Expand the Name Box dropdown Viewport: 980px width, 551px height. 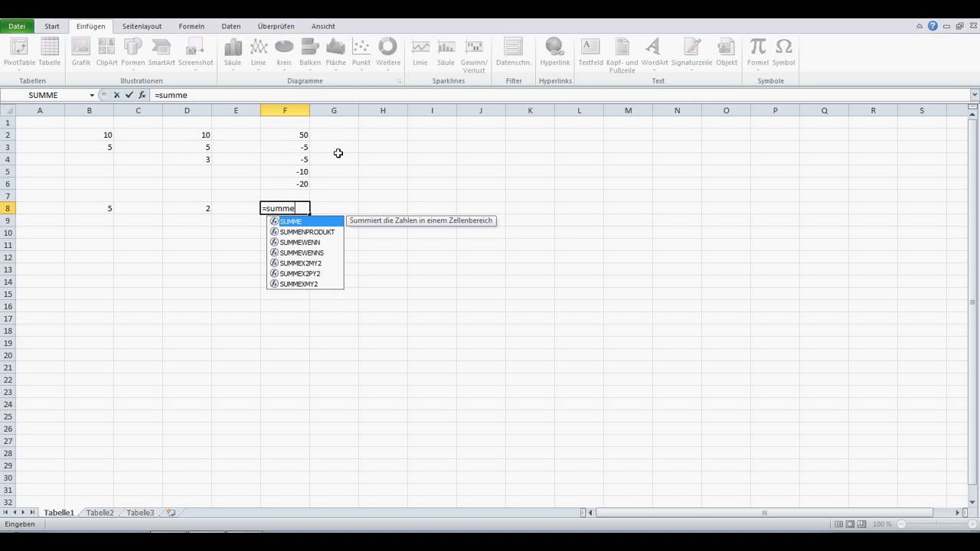click(x=92, y=95)
